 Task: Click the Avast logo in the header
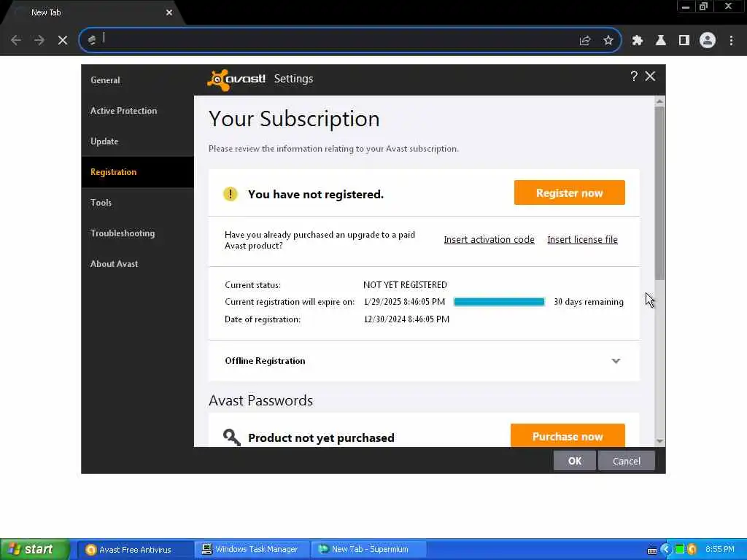(236, 79)
